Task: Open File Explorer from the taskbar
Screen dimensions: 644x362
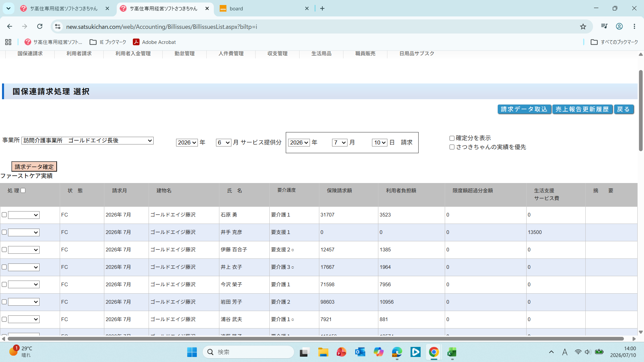Action: click(323, 352)
